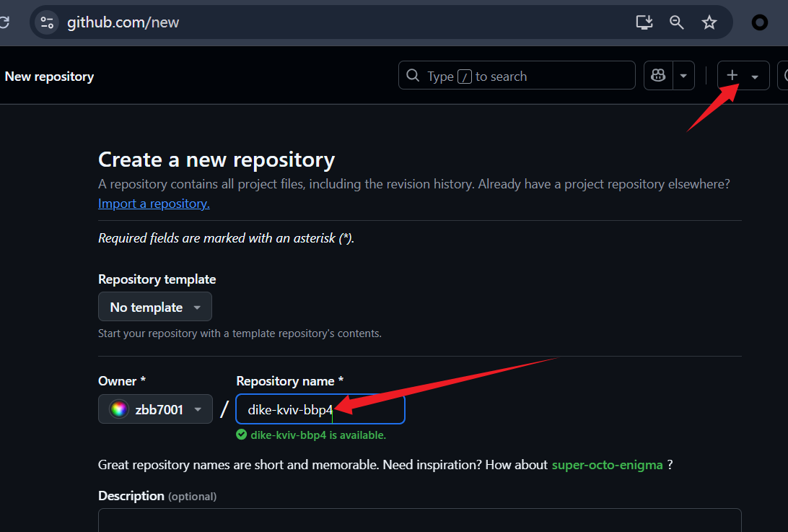Use suggested name super-octo-enigma
Viewport: 788px width, 532px height.
(607, 465)
